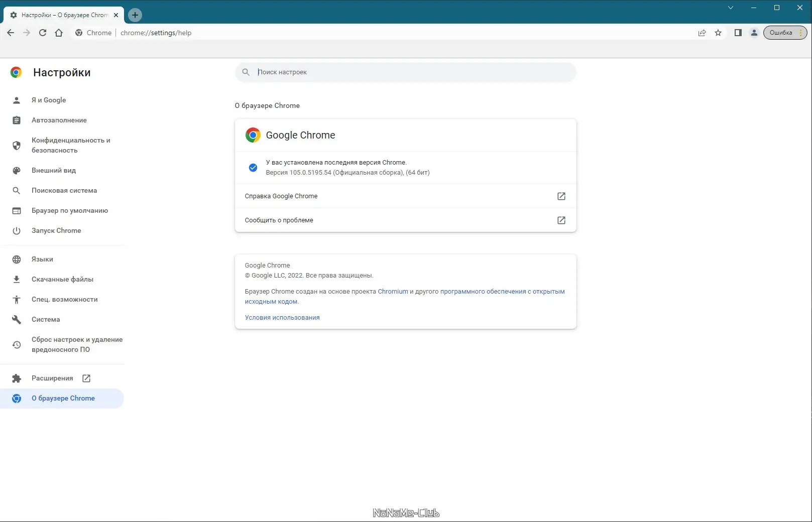Click the palette icon beside Внешний вид
The height and width of the screenshot is (522, 812).
tap(17, 170)
